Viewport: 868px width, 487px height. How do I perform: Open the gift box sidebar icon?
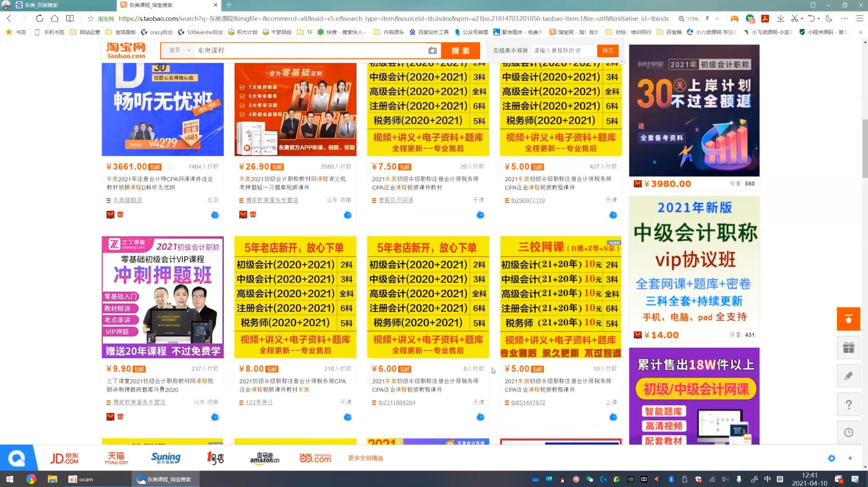click(x=848, y=348)
